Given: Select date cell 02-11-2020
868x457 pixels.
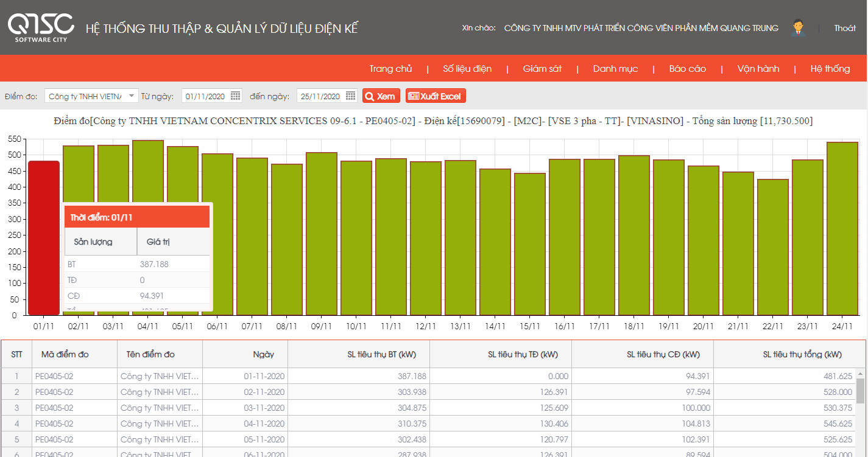Looking at the screenshot, I should tap(245, 392).
